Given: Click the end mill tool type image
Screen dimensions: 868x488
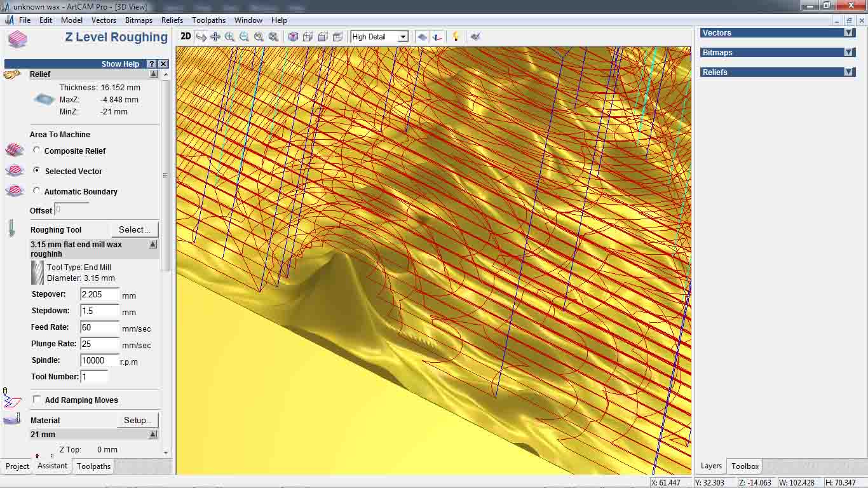Looking at the screenshot, I should 37,273.
